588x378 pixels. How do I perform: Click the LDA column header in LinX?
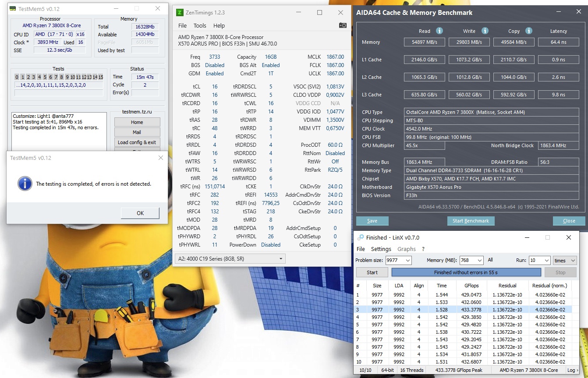coord(399,286)
